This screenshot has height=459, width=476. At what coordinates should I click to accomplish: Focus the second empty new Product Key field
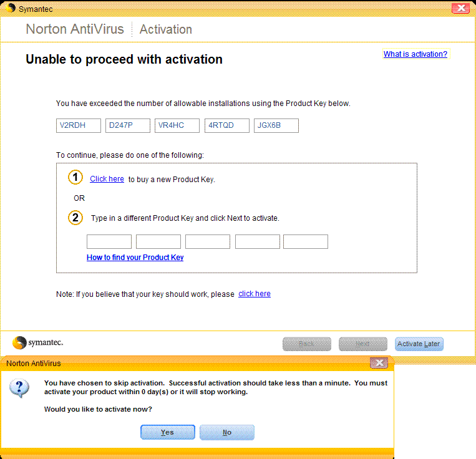158,241
